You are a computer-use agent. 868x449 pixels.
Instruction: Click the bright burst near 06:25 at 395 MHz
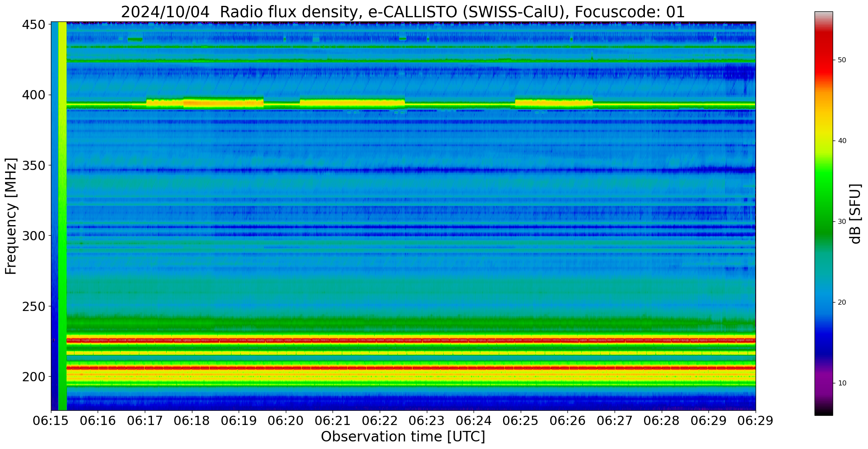click(554, 103)
